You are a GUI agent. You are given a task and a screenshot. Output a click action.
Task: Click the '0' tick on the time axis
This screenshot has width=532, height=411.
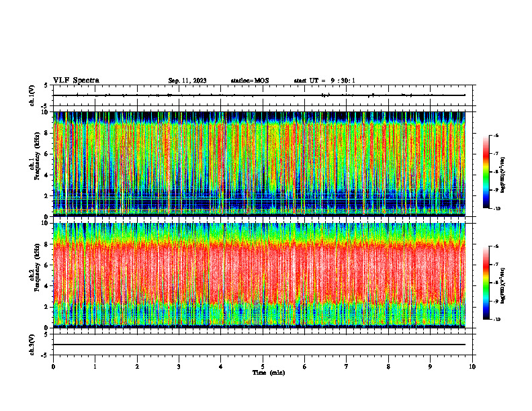pos(53,367)
